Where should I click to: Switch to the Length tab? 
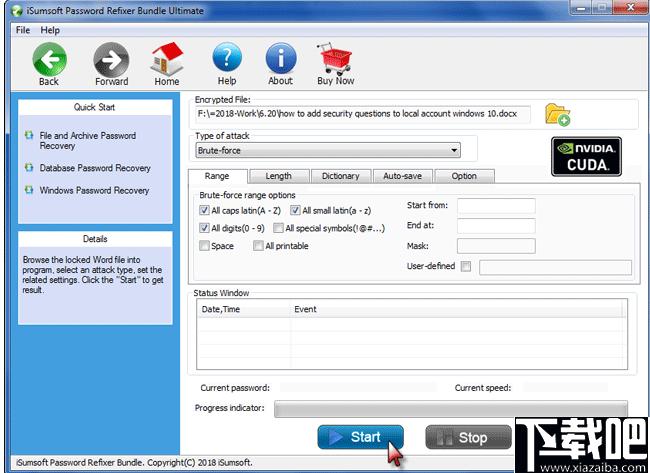(279, 176)
